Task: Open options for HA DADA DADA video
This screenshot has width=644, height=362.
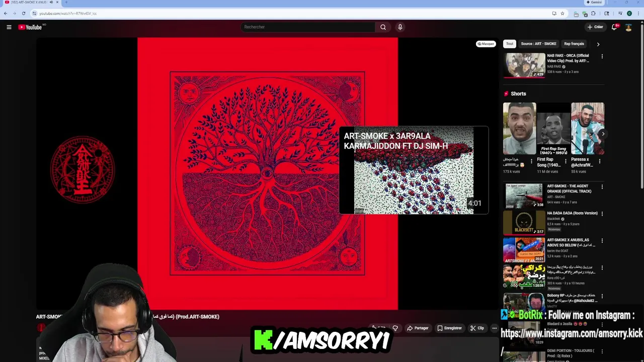Action: (602, 214)
